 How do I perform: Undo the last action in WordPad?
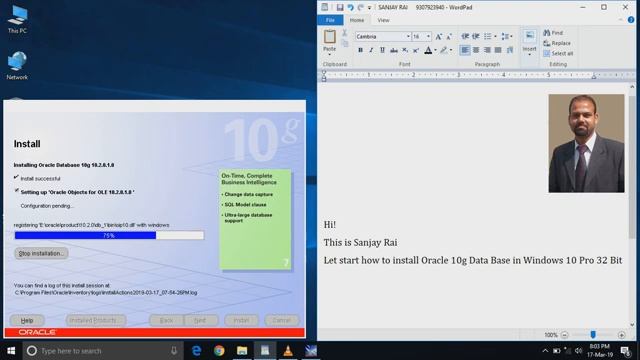(x=350, y=7)
